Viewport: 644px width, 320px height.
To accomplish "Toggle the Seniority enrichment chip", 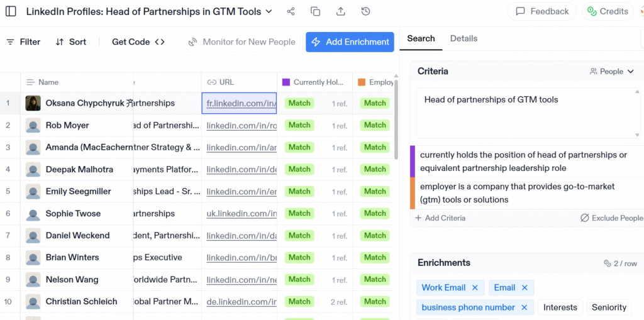I will (609, 307).
